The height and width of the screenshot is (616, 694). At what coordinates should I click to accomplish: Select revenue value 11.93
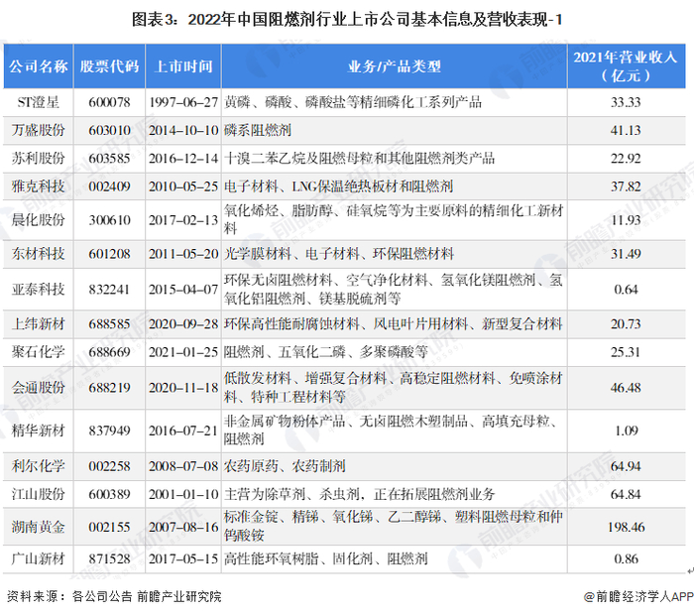click(626, 220)
